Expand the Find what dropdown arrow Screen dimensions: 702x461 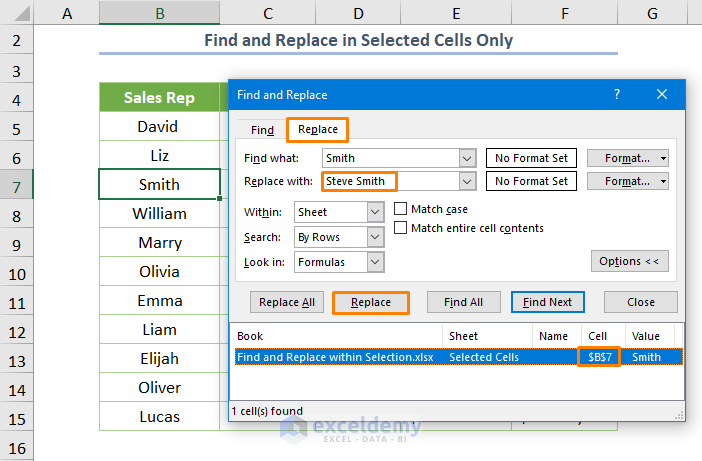[466, 158]
